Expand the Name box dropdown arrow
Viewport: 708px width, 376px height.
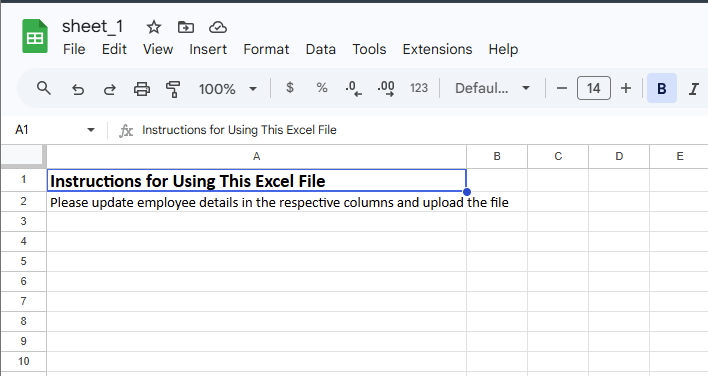coord(91,130)
